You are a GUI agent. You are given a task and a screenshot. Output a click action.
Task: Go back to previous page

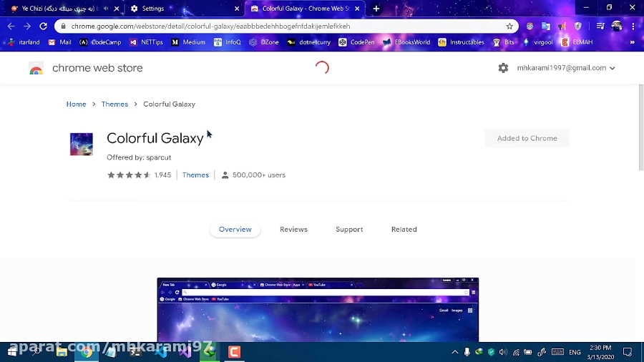click(11, 26)
